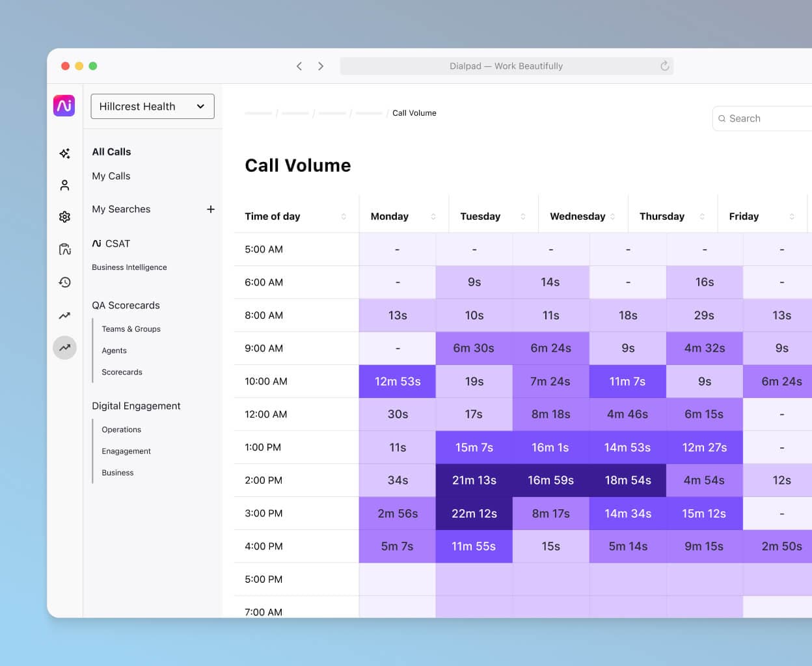Select Operations under Digital Engagement
The width and height of the screenshot is (812, 666).
pos(121,429)
